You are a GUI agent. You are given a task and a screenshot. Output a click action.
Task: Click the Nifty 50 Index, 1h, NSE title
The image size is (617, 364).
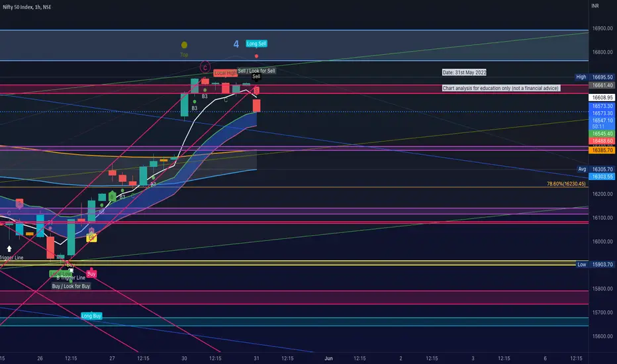(26, 7)
